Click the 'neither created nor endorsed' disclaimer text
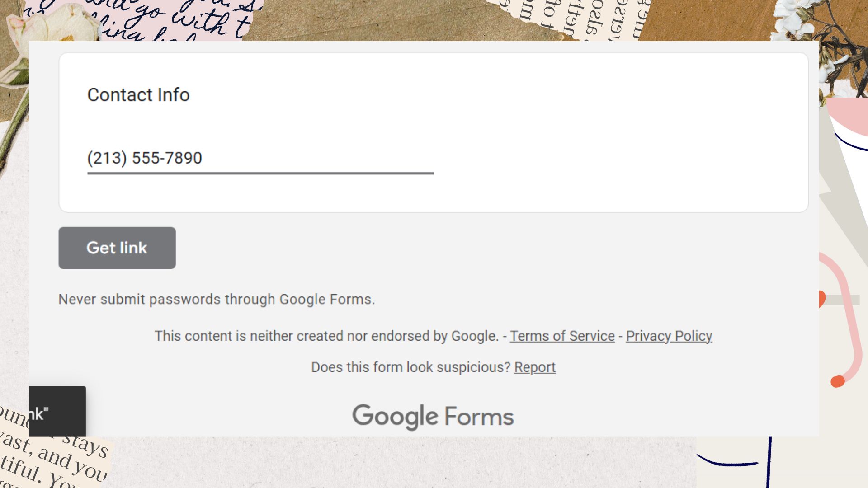This screenshot has width=868, height=488. [326, 336]
